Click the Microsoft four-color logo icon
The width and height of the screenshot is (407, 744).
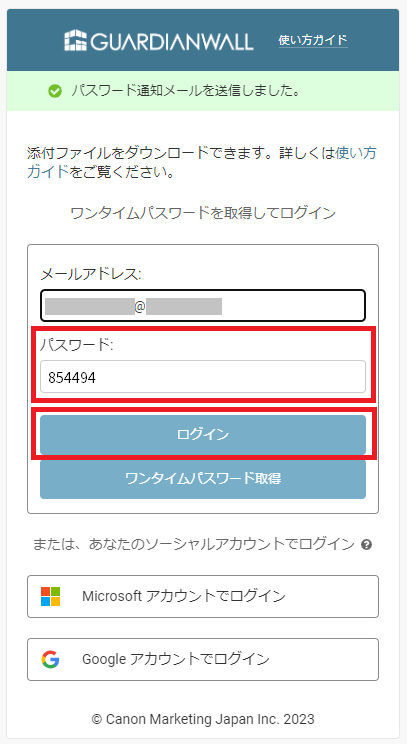point(51,596)
